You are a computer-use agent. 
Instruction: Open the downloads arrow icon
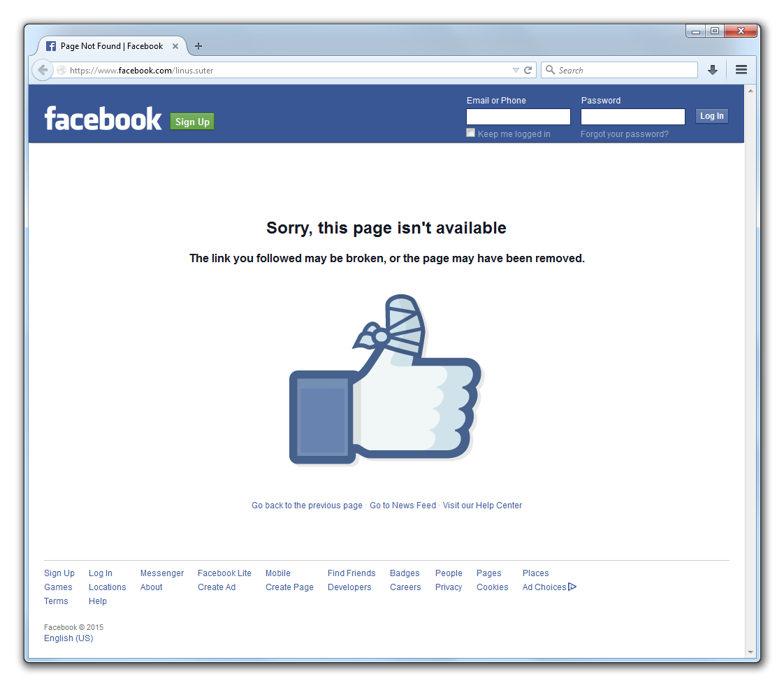coord(713,70)
